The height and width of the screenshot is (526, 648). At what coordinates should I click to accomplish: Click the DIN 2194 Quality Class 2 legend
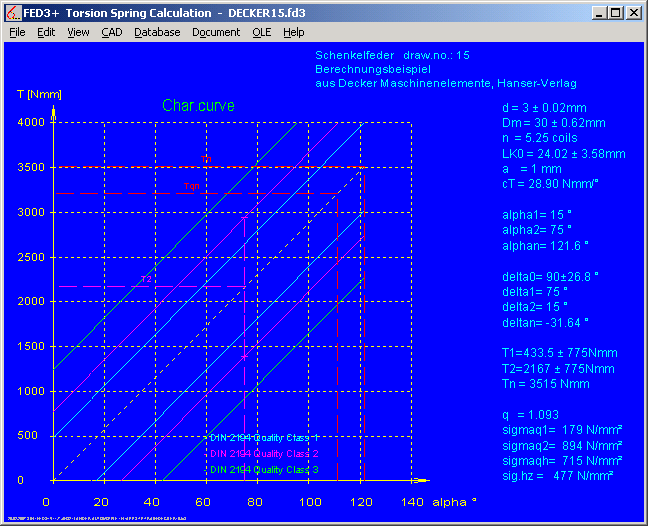(264, 453)
